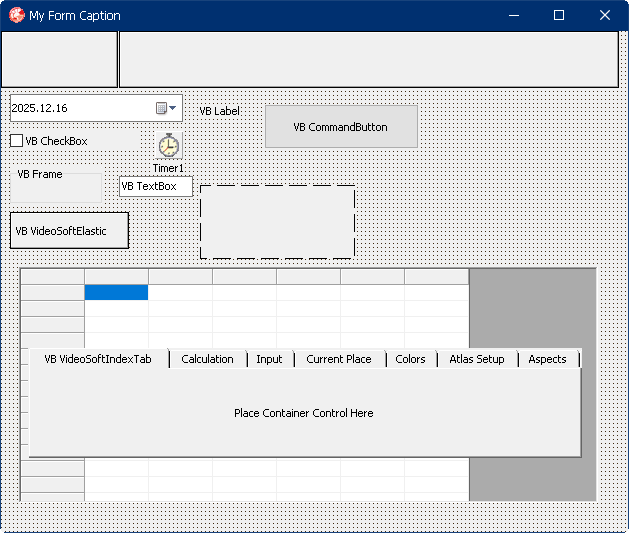The image size is (629, 533).
Task: Click into the VB TextBox field
Action: 156,186
